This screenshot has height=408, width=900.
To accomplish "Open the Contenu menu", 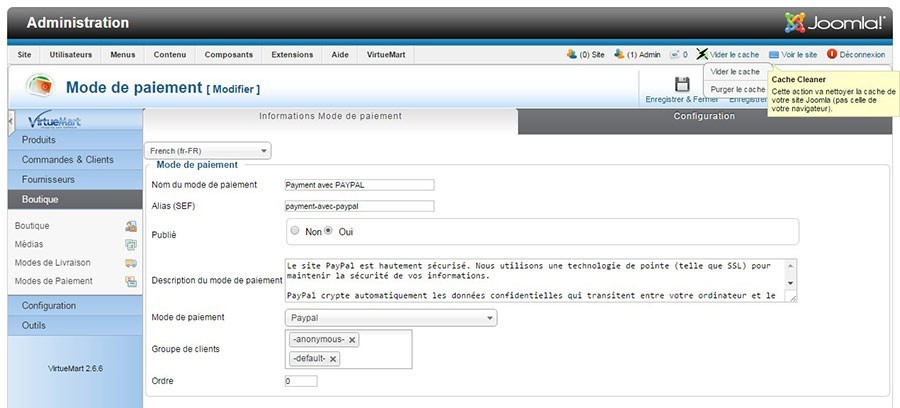I will (x=170, y=55).
